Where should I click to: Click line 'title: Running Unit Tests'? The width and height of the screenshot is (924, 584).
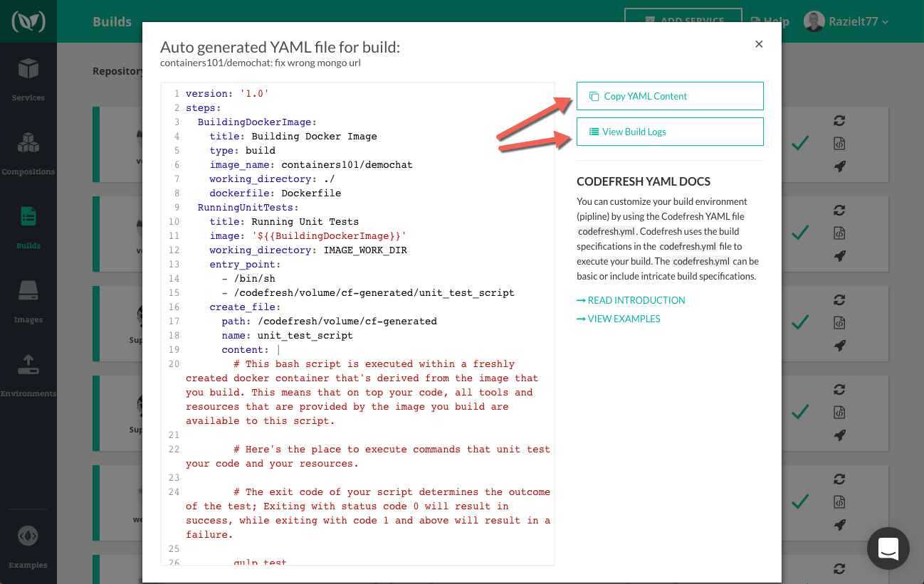click(x=284, y=221)
